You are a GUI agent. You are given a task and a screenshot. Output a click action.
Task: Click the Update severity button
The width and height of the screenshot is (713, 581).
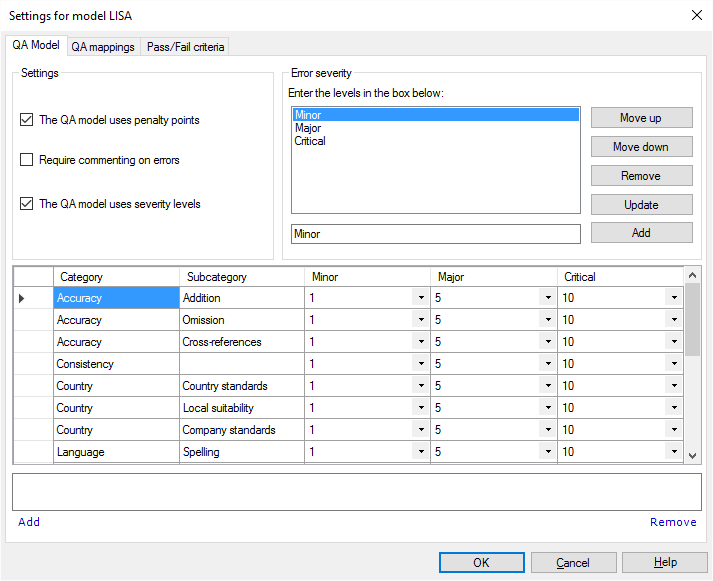pyautogui.click(x=641, y=205)
